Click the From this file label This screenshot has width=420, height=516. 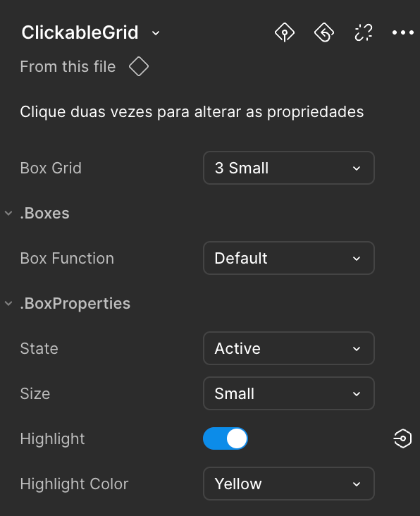coord(68,66)
